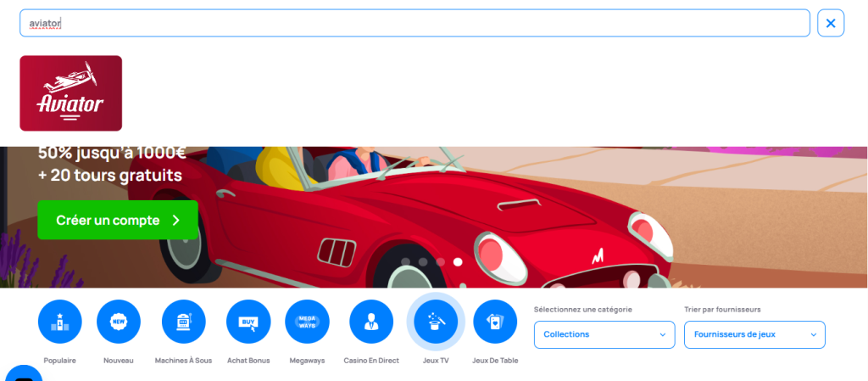Viewport: 868px width, 381px height.
Task: Click the Populaire label text
Action: tap(60, 361)
